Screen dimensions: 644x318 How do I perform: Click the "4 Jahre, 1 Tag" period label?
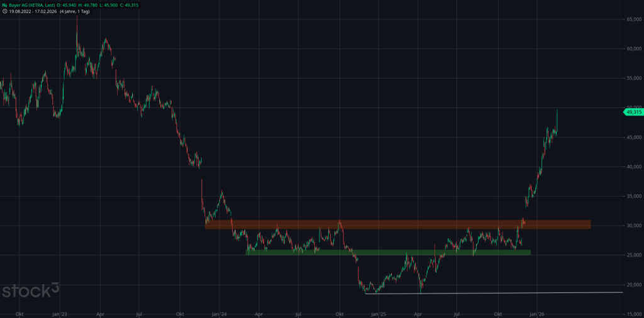tap(74, 11)
